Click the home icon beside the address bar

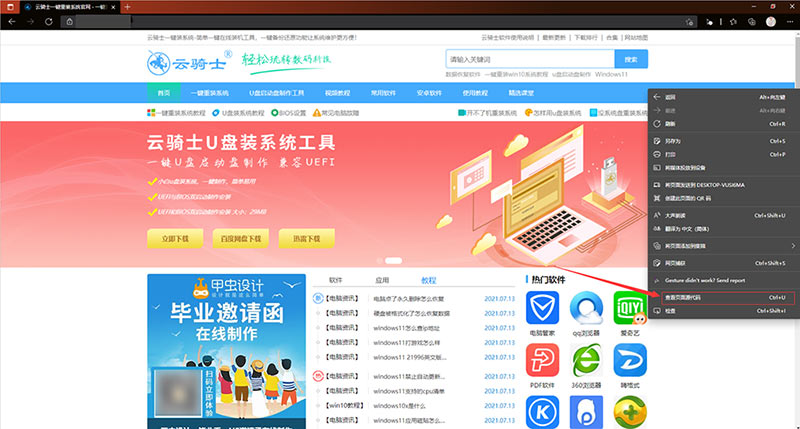point(69,22)
